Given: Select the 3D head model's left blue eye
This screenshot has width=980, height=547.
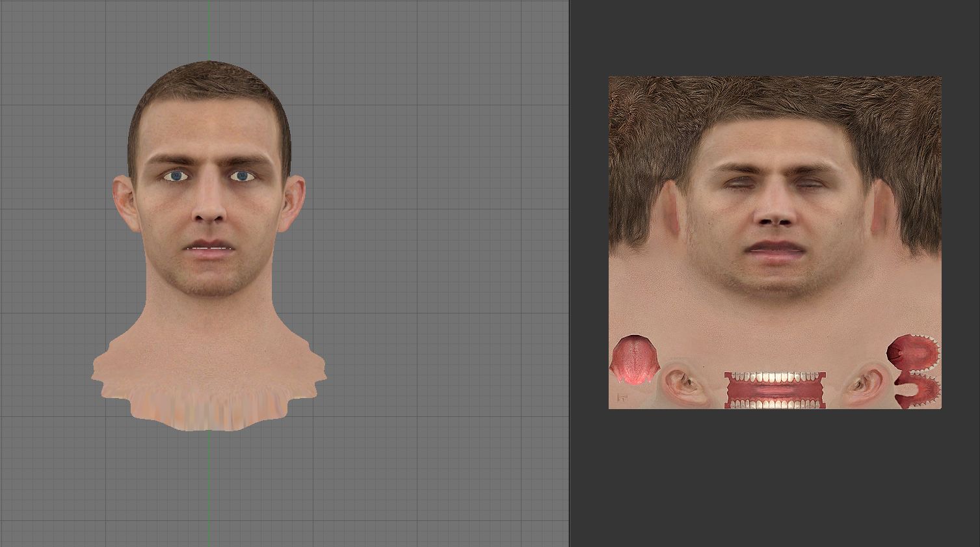Looking at the screenshot, I should tap(176, 176).
